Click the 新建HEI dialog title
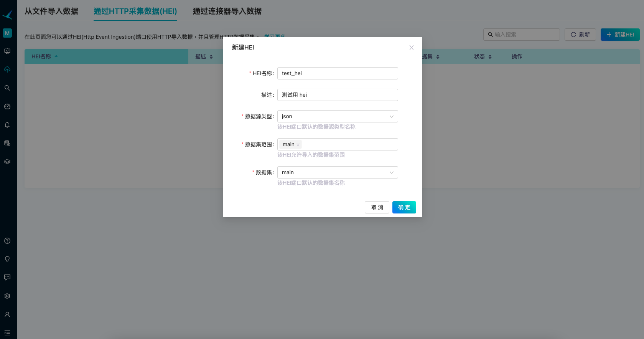The image size is (644, 339). pos(243,47)
